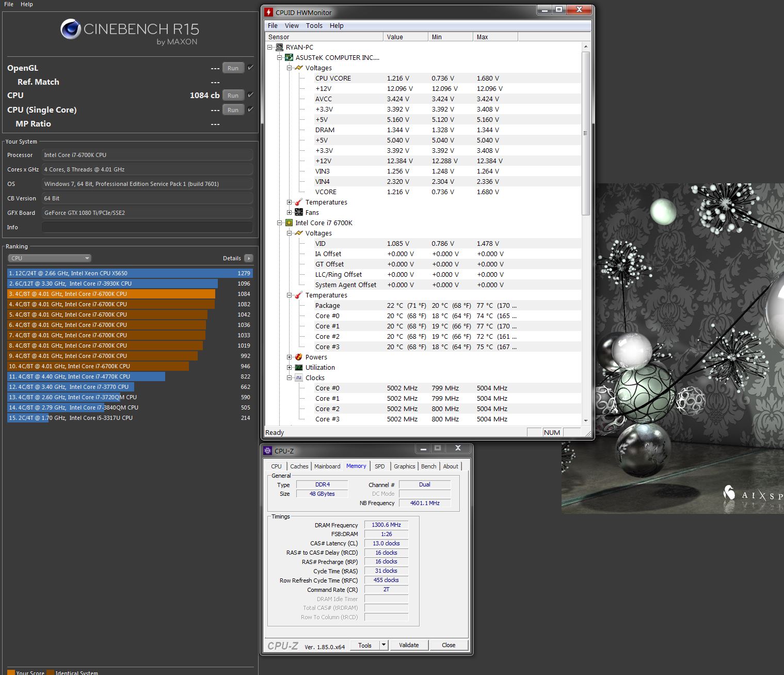784x675 pixels.
Task: Click the Max column header
Action: (x=495, y=37)
